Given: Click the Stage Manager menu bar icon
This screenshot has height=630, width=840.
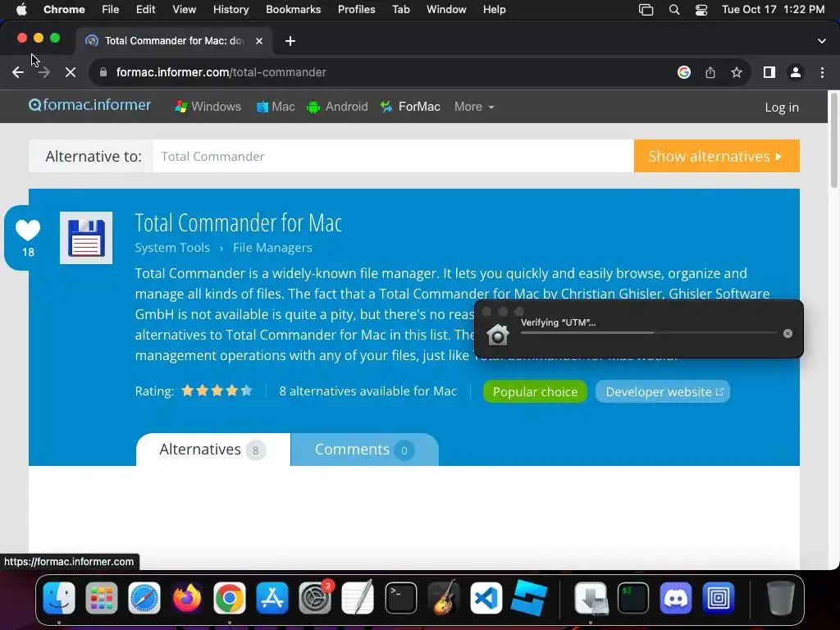Looking at the screenshot, I should click(646, 10).
